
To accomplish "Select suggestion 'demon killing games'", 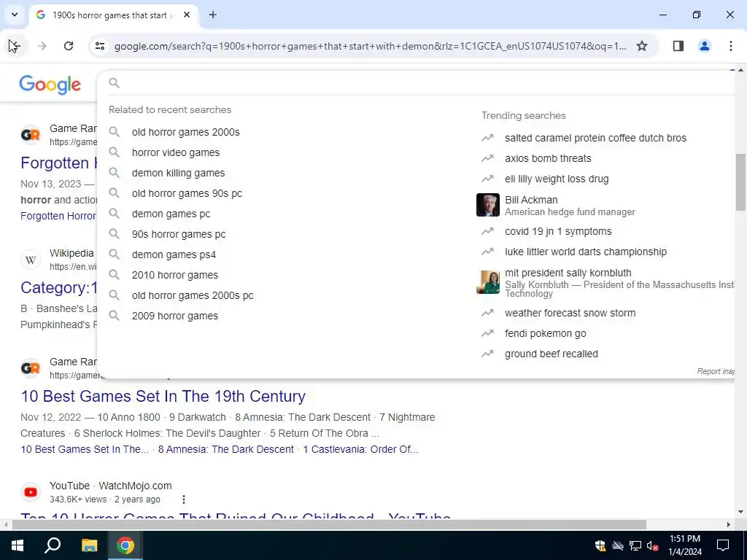I will click(178, 173).
